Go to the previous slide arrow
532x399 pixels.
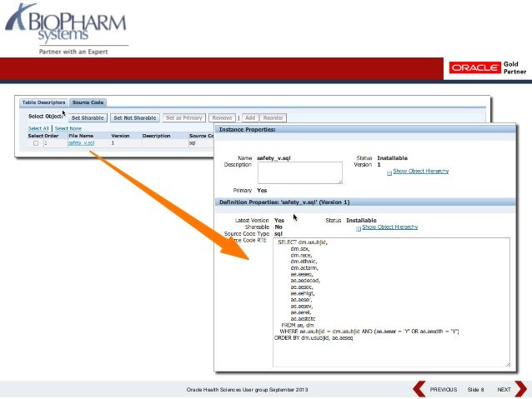click(x=419, y=389)
